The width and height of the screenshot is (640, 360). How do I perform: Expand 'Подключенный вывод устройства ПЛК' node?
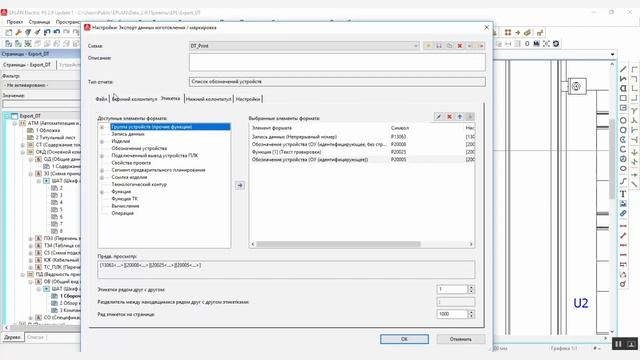(x=102, y=156)
